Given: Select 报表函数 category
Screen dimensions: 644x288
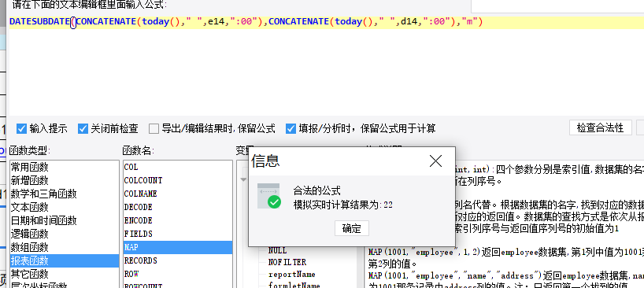Looking at the screenshot, I should click(x=65, y=260).
